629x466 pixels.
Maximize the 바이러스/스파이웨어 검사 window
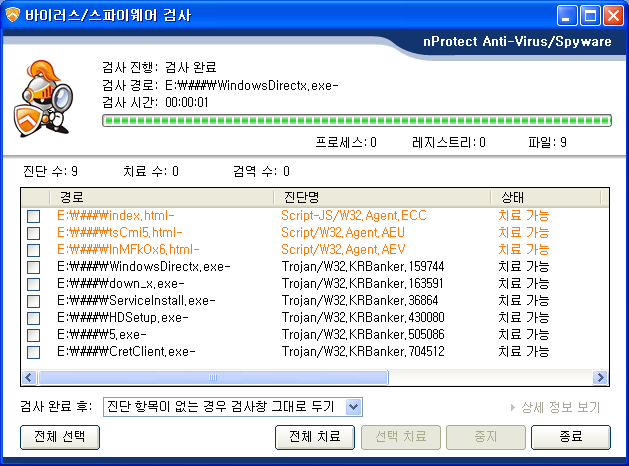point(590,16)
